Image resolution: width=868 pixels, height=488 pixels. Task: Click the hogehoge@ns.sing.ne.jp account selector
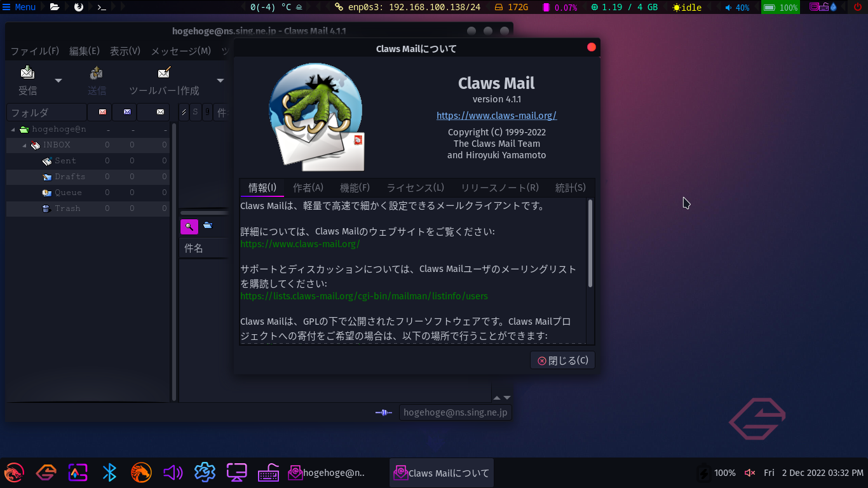pos(455,412)
